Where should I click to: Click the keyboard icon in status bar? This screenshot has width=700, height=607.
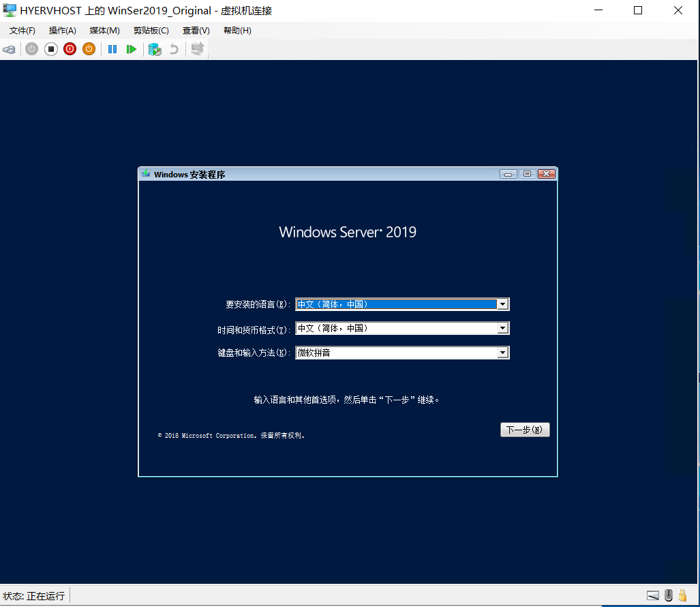tap(652, 595)
